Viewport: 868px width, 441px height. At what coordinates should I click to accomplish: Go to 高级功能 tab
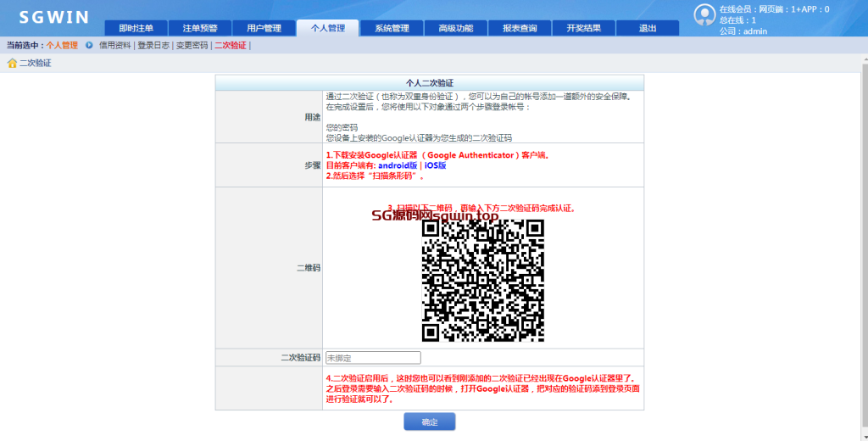(x=455, y=28)
